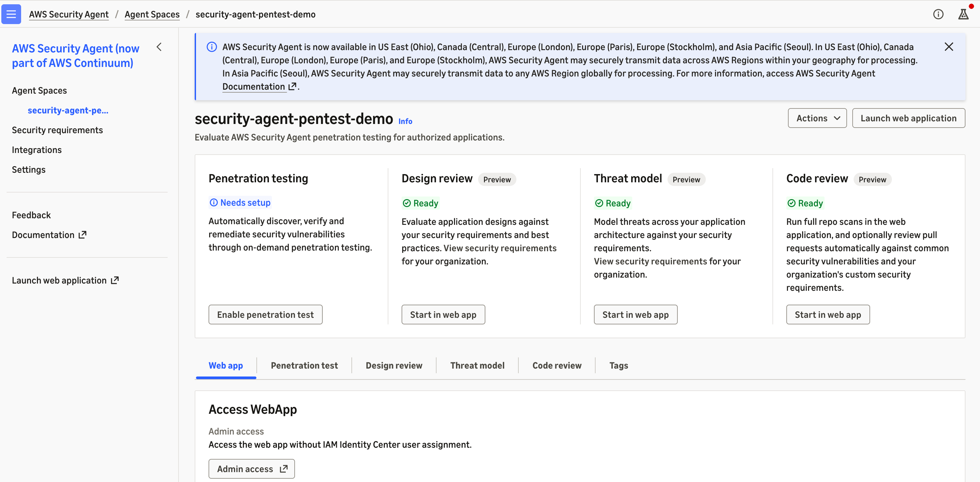Viewport: 980px width, 482px height.
Task: Switch to the Penetration test tab
Action: (x=304, y=366)
